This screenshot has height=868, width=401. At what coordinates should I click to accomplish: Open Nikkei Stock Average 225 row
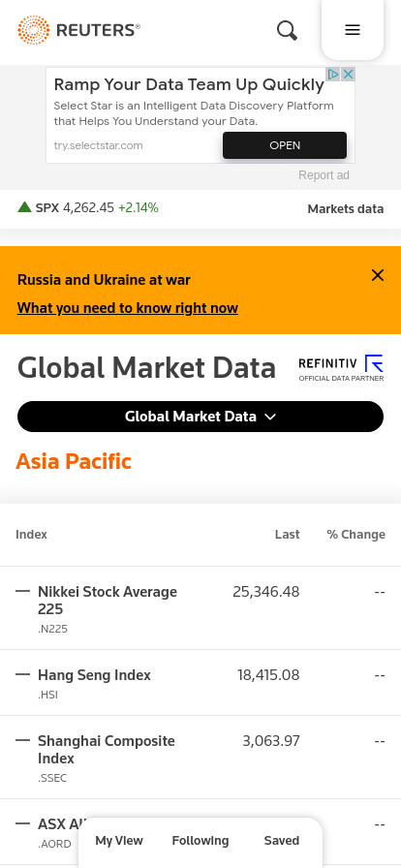pyautogui.click(x=200, y=607)
